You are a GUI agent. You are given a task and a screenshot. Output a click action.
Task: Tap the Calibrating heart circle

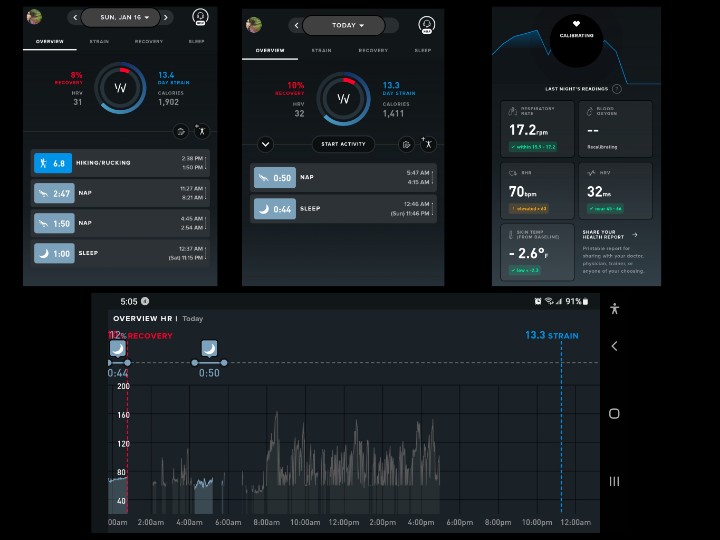[576, 40]
